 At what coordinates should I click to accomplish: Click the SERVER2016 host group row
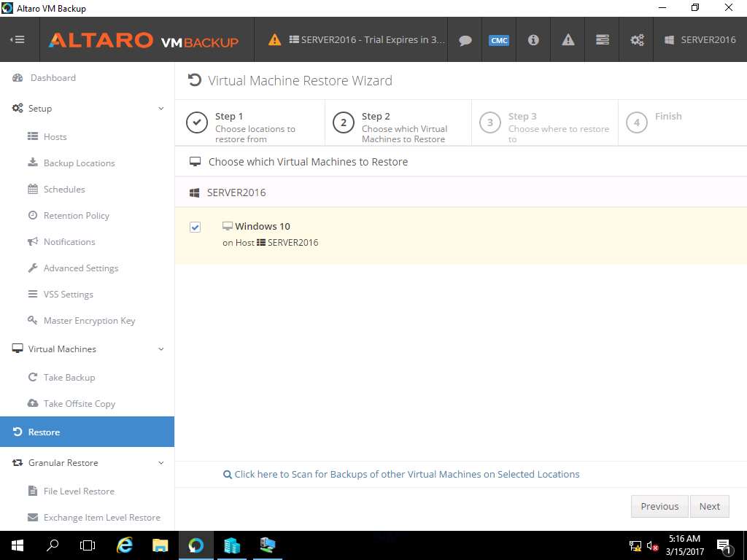click(x=461, y=192)
